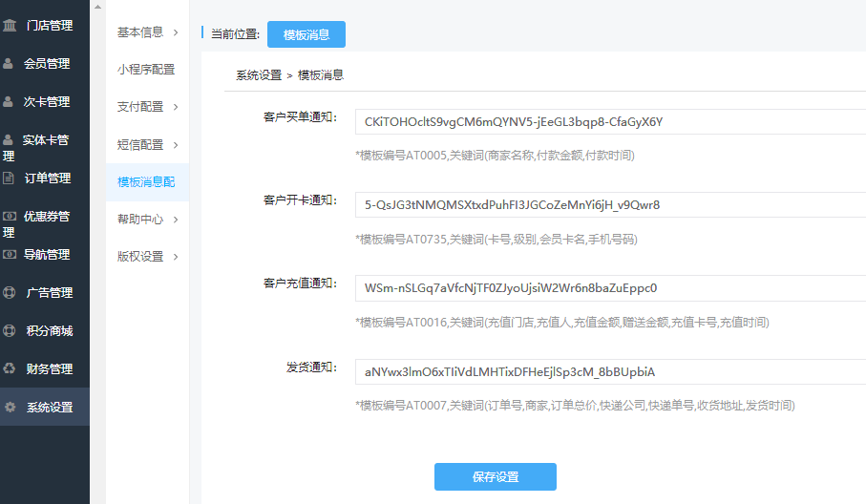Screen dimensions: 866x504
Task: Click the 模板编号AT0007 hint text
Action: pyautogui.click(x=575, y=406)
